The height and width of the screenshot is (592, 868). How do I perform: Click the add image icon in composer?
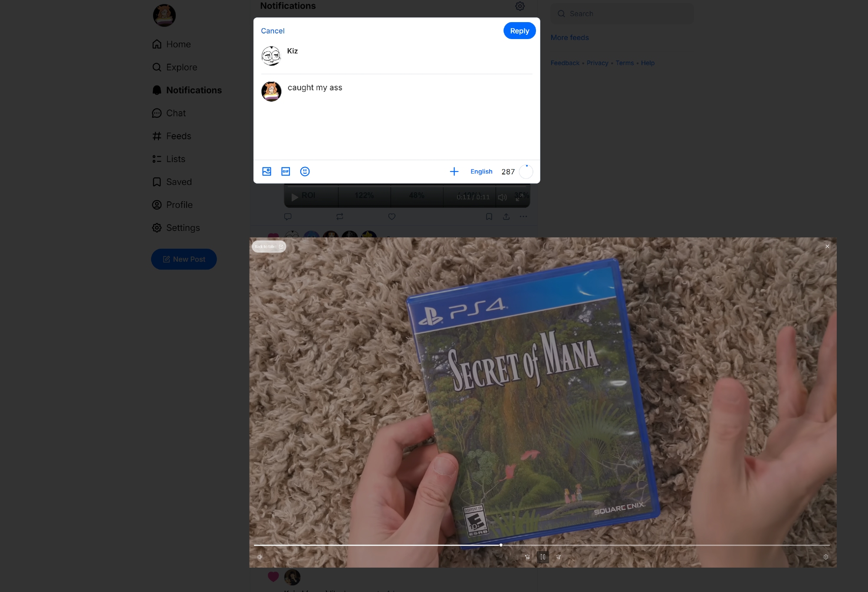click(266, 171)
